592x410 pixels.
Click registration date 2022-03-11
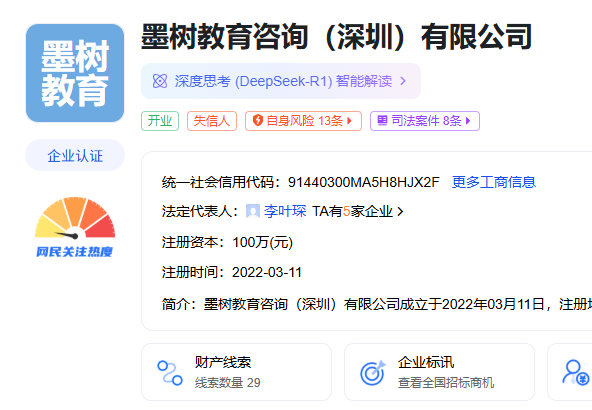267,272
